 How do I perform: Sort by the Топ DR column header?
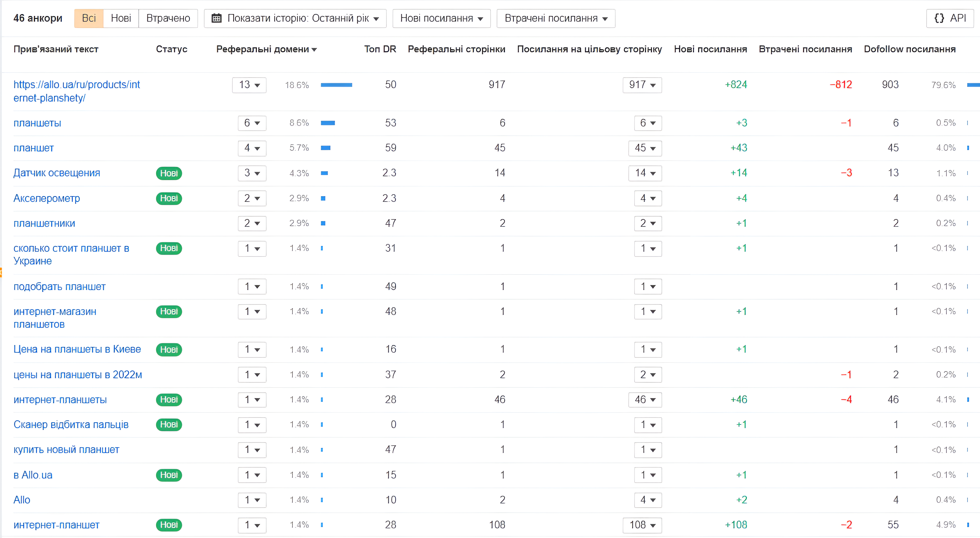pyautogui.click(x=380, y=49)
